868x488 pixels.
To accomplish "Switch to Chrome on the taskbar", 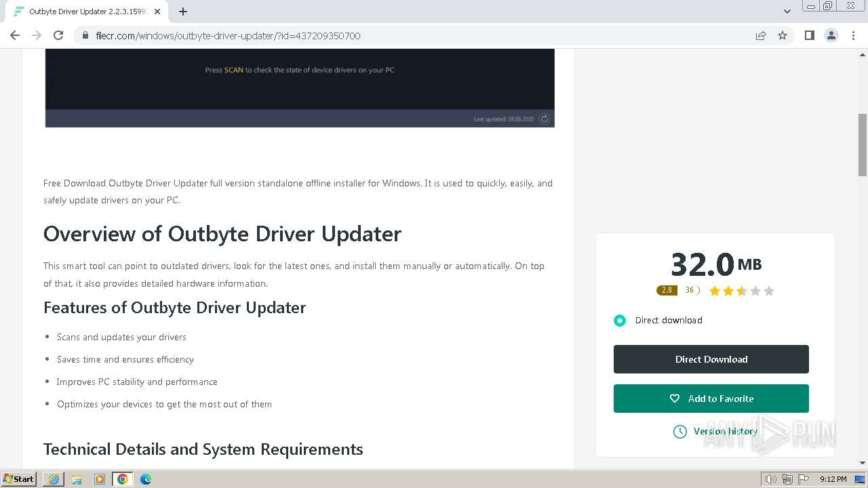I will click(123, 479).
